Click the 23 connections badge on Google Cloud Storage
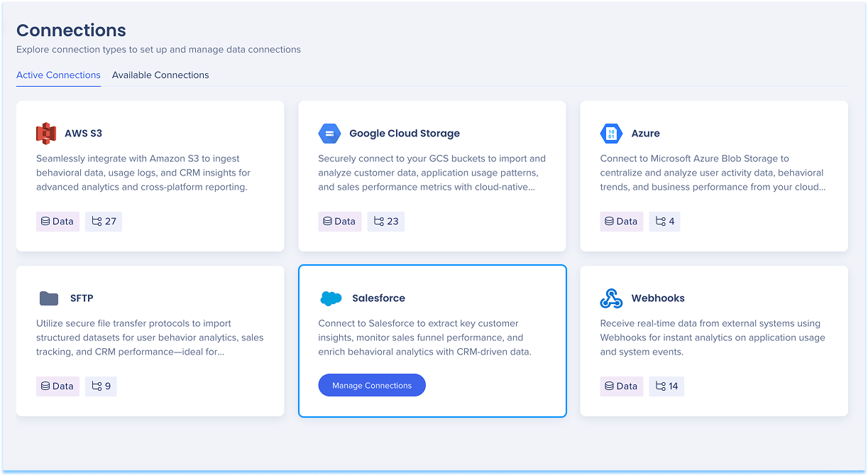Screen dimensions: 868x476 [x=386, y=222]
